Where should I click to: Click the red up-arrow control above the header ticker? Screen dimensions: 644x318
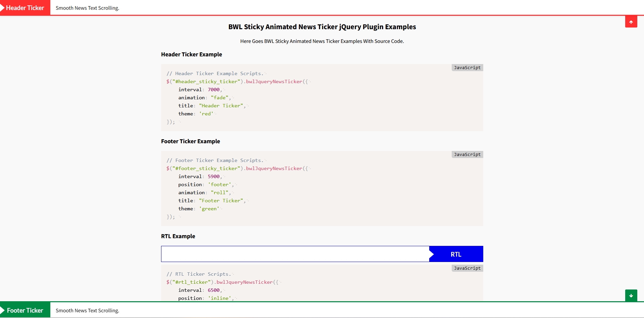(631, 21)
